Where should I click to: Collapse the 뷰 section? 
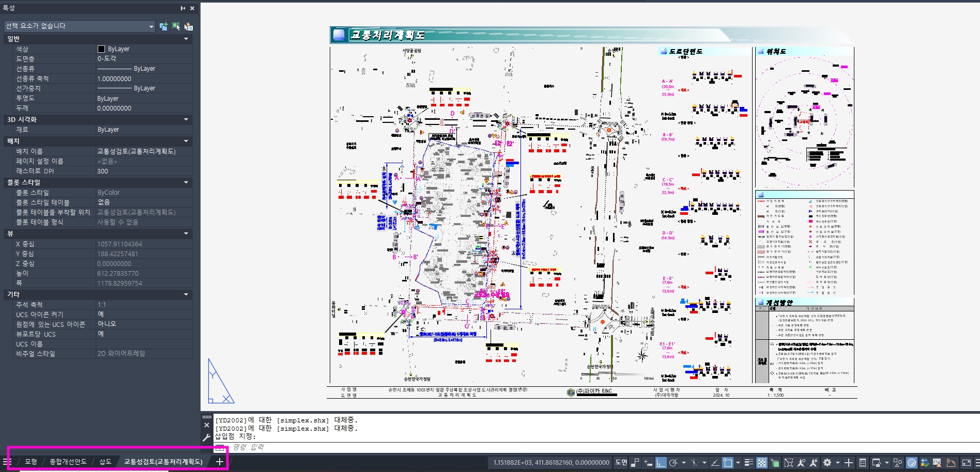pos(186,233)
